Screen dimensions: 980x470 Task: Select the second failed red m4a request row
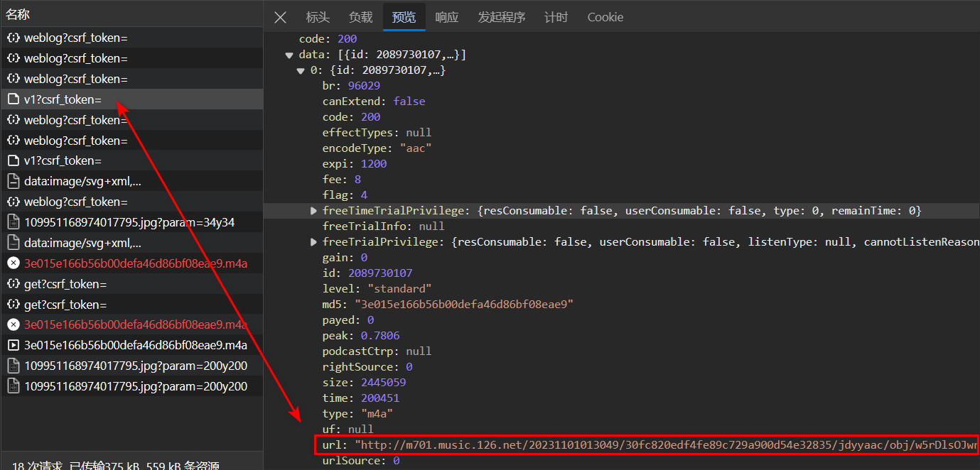pos(135,325)
